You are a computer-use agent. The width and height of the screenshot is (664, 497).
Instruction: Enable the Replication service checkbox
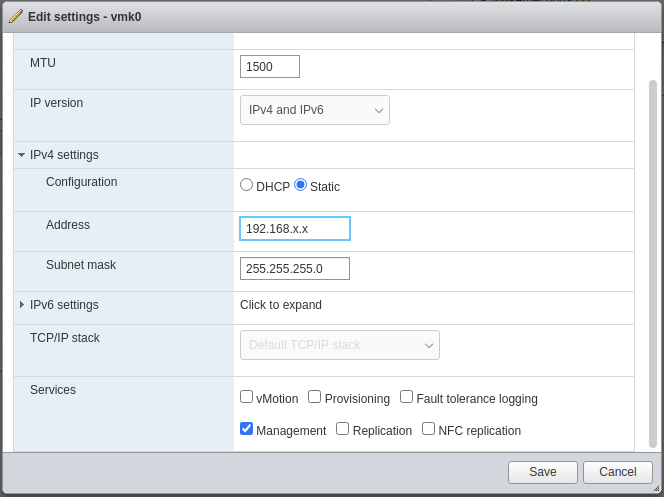click(343, 429)
